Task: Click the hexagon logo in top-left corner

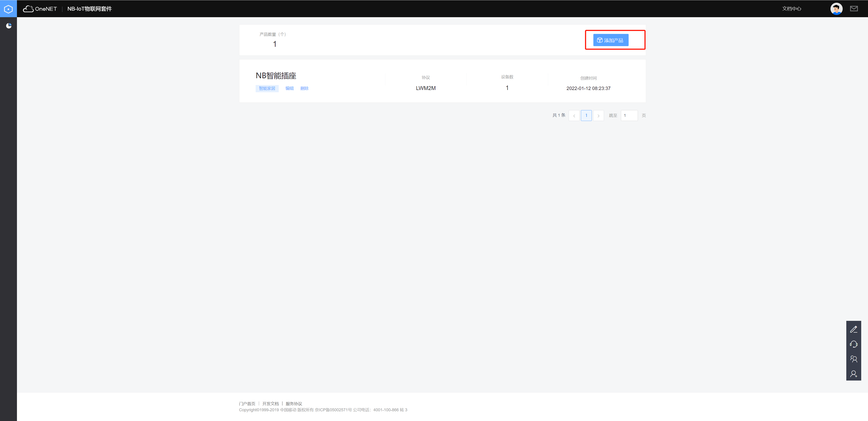Action: pyautogui.click(x=8, y=9)
